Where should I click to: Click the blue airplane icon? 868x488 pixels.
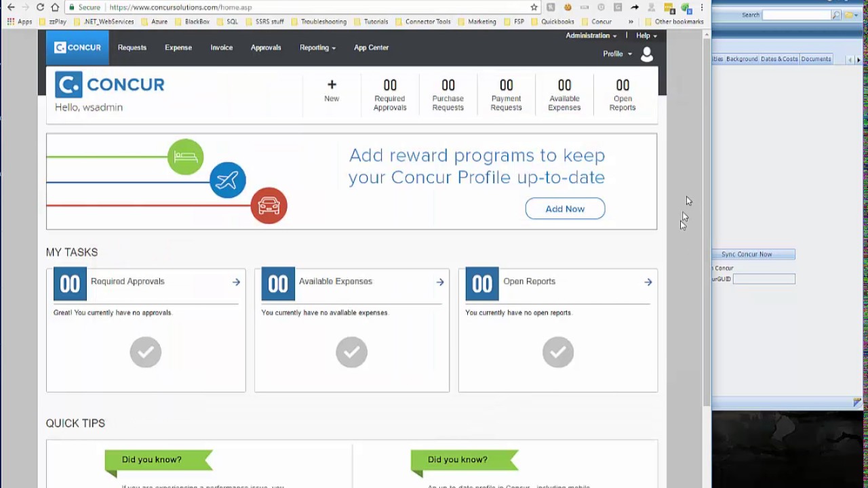227,180
